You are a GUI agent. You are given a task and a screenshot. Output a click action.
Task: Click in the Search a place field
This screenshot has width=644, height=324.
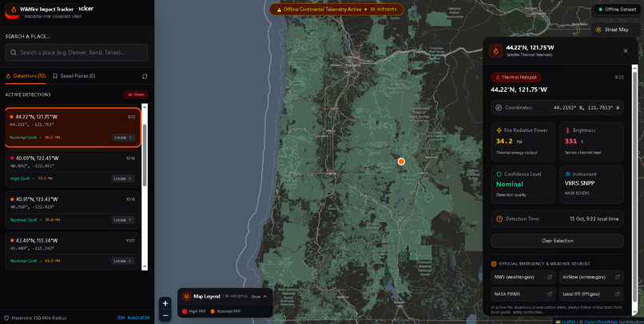77,53
